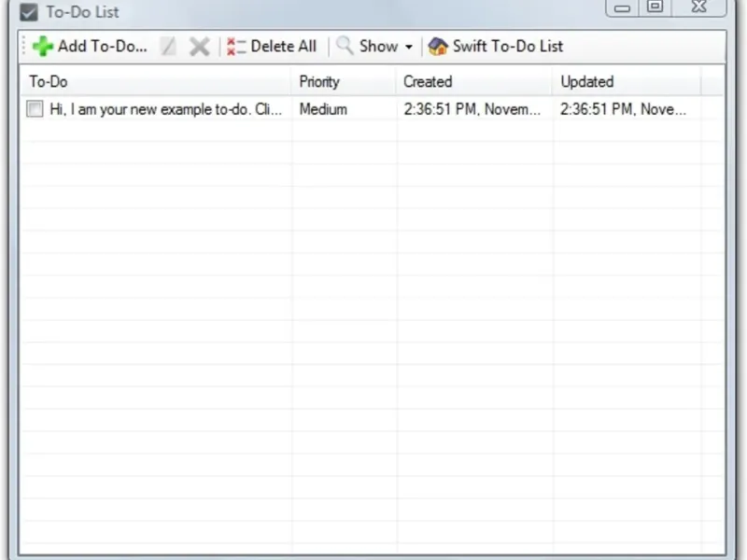
Task: Click the Updated time cell 2:36:51 PM, Nove...
Action: [623, 109]
